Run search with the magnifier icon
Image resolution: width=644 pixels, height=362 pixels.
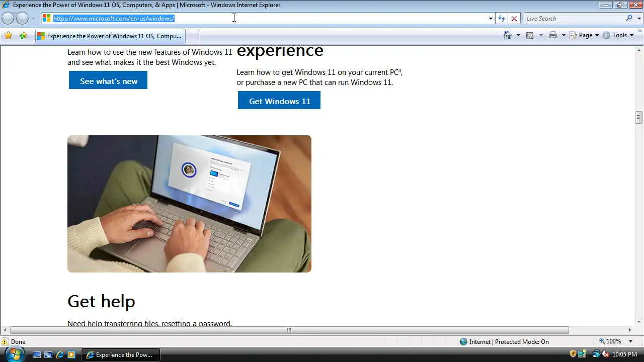629,18
